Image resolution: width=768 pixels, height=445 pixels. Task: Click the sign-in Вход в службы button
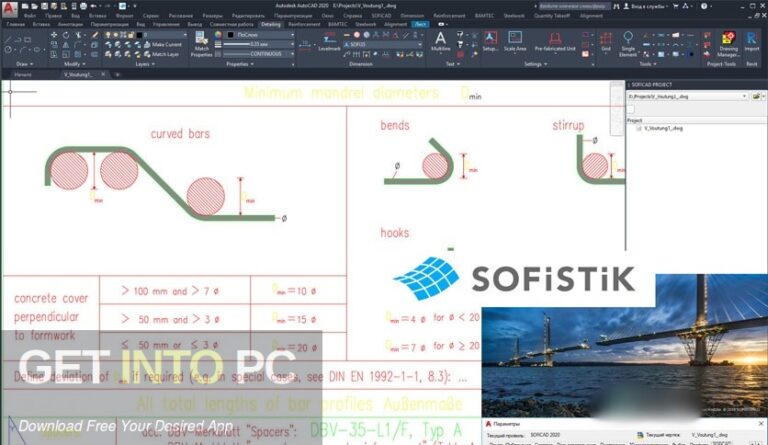pyautogui.click(x=646, y=6)
